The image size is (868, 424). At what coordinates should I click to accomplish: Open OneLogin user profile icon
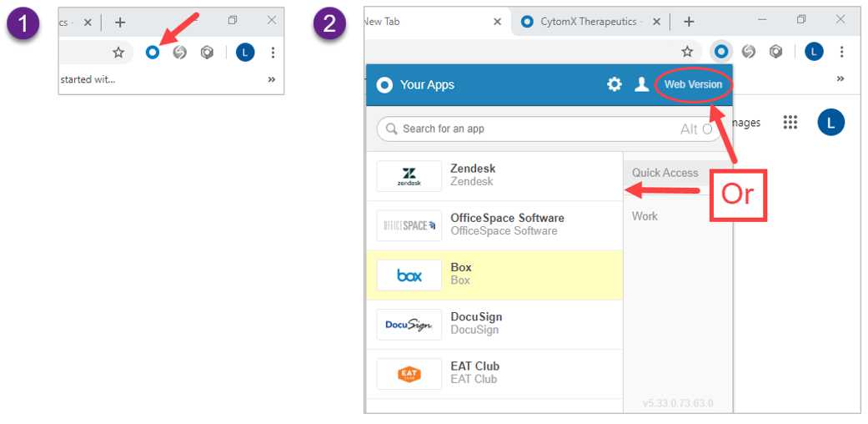point(641,84)
